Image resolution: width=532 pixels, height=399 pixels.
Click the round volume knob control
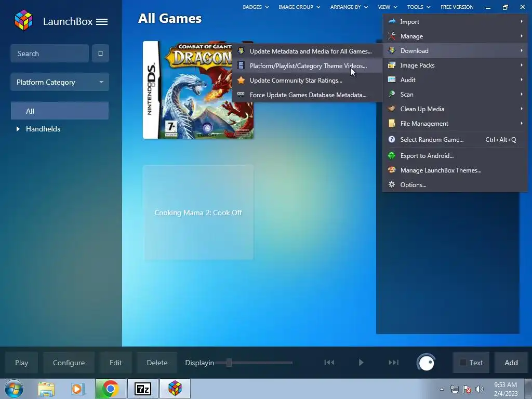426,363
